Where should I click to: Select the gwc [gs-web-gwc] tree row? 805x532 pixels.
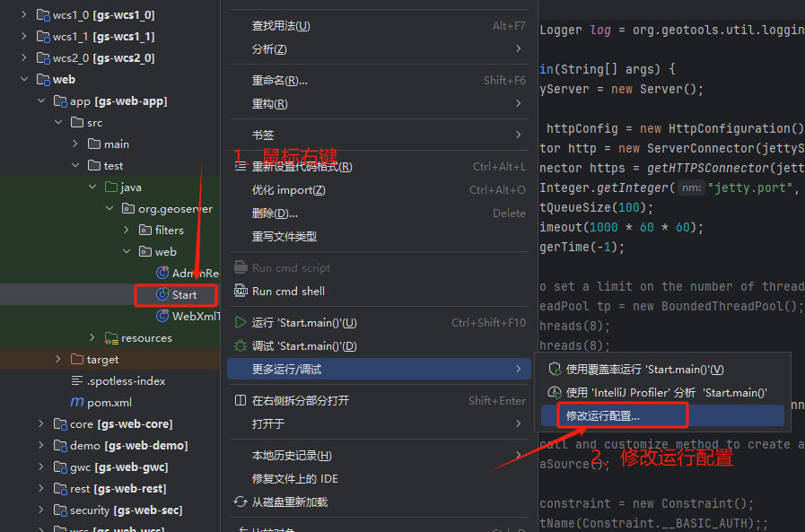click(109, 467)
